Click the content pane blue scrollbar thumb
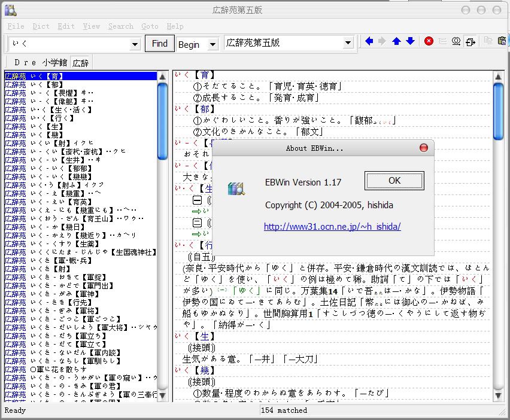 click(x=498, y=111)
